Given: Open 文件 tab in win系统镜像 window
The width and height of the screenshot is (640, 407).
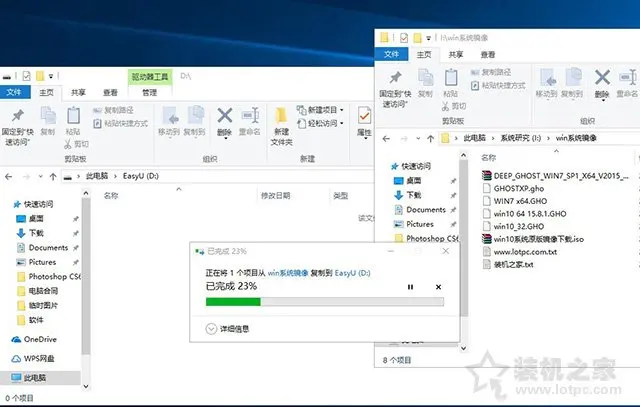Looking at the screenshot, I should pos(391,54).
